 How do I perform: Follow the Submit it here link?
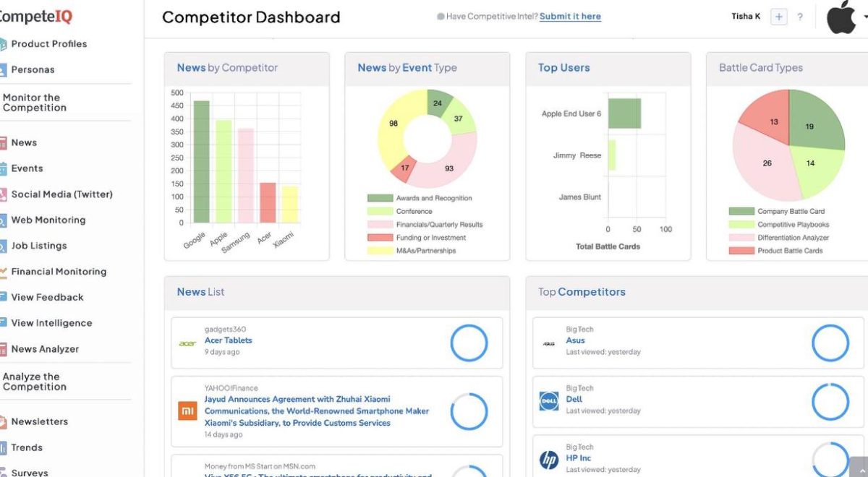coord(570,17)
